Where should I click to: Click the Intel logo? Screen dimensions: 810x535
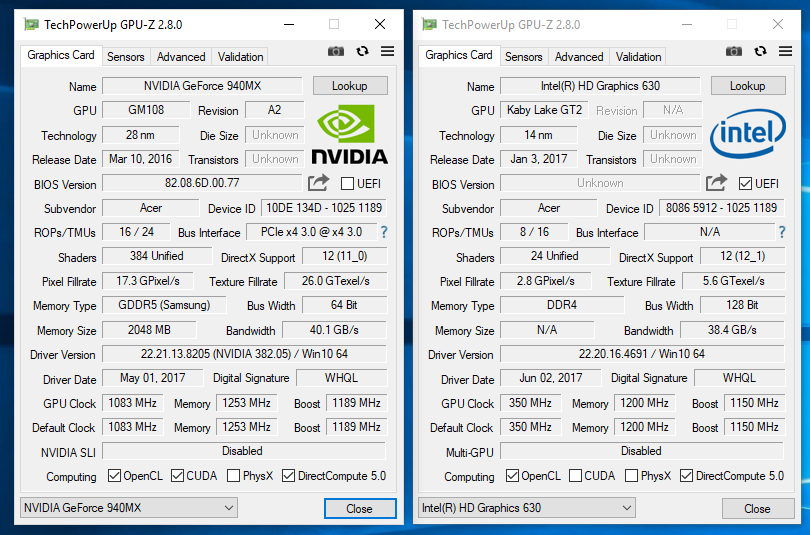748,133
